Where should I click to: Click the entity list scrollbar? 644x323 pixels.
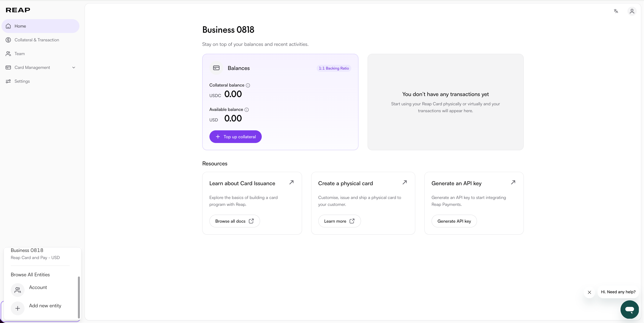(79, 297)
